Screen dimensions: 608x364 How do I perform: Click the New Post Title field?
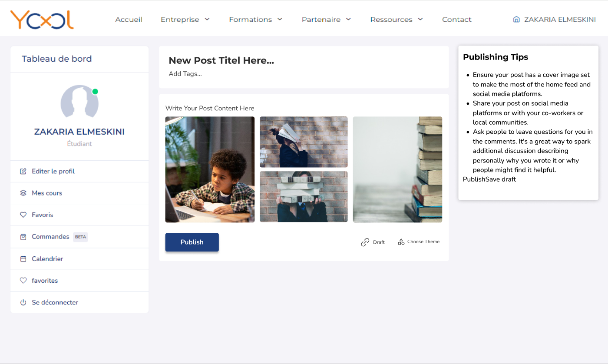pos(221,61)
